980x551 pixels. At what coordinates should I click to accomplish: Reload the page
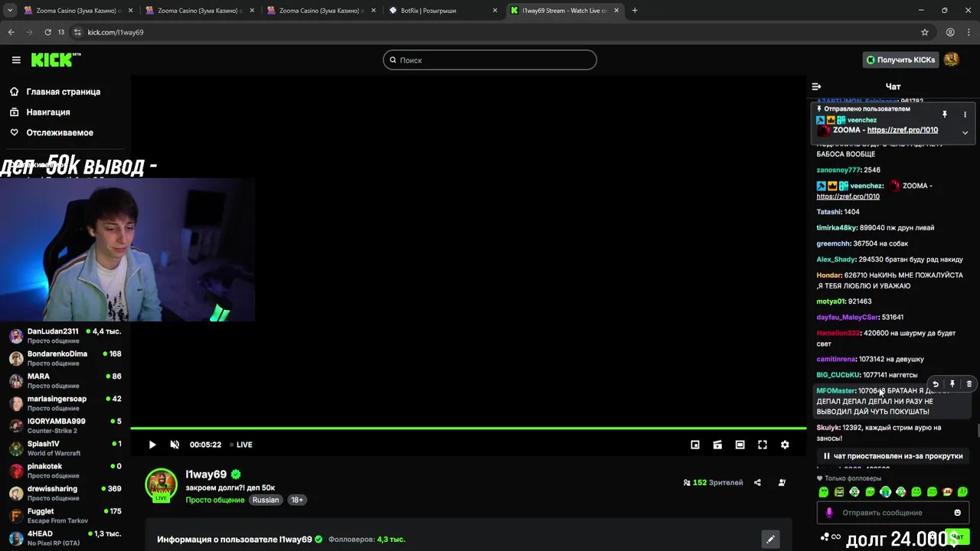coord(47,32)
